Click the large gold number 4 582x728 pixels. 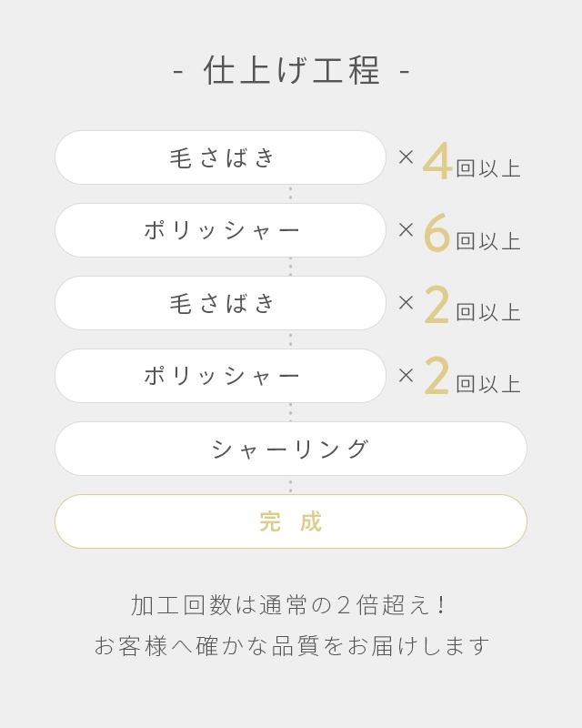point(437,162)
